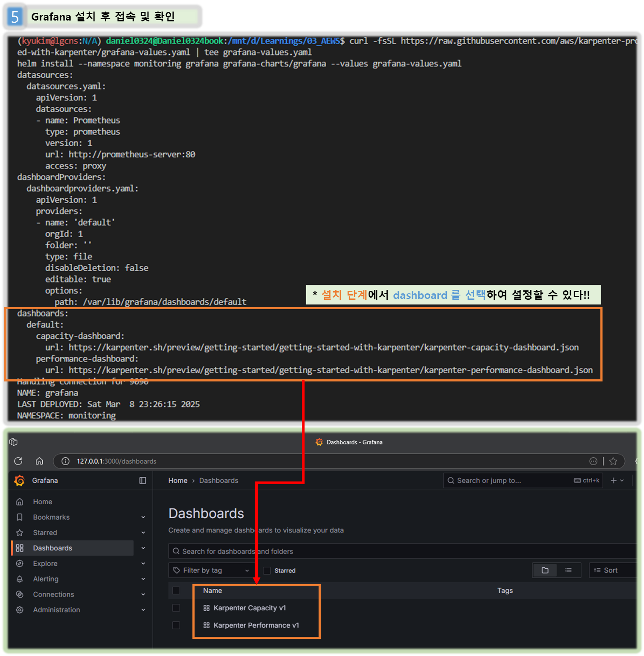Viewport: 644px width, 656px height.
Task: Open the circular dots icon in address bar
Action: pos(593,461)
